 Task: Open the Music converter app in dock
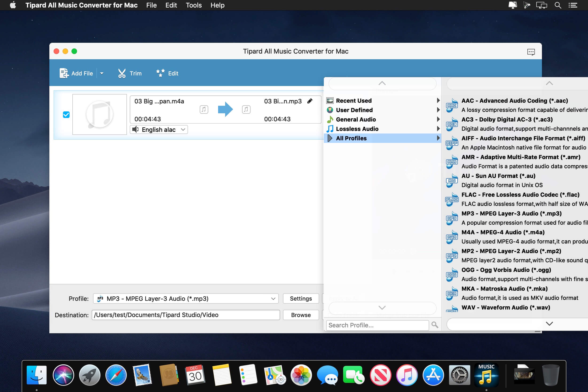click(x=486, y=375)
